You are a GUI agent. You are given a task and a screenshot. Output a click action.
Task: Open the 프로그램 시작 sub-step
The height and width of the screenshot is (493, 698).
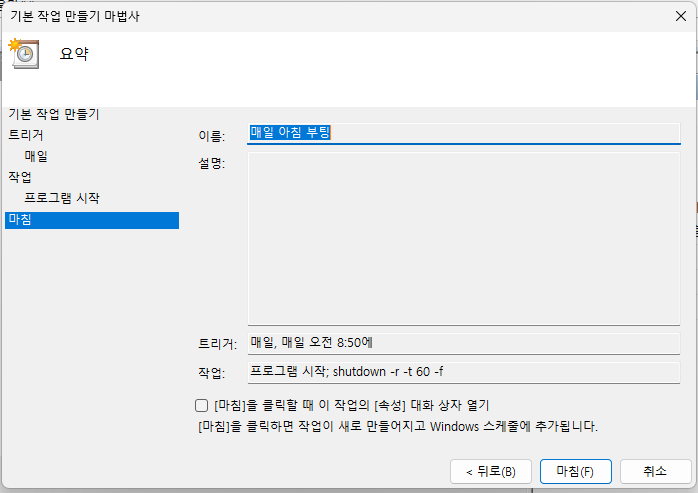[62, 198]
